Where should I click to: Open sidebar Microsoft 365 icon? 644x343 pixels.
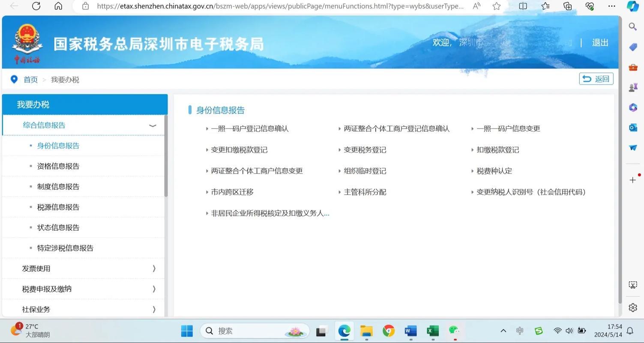[x=633, y=108]
